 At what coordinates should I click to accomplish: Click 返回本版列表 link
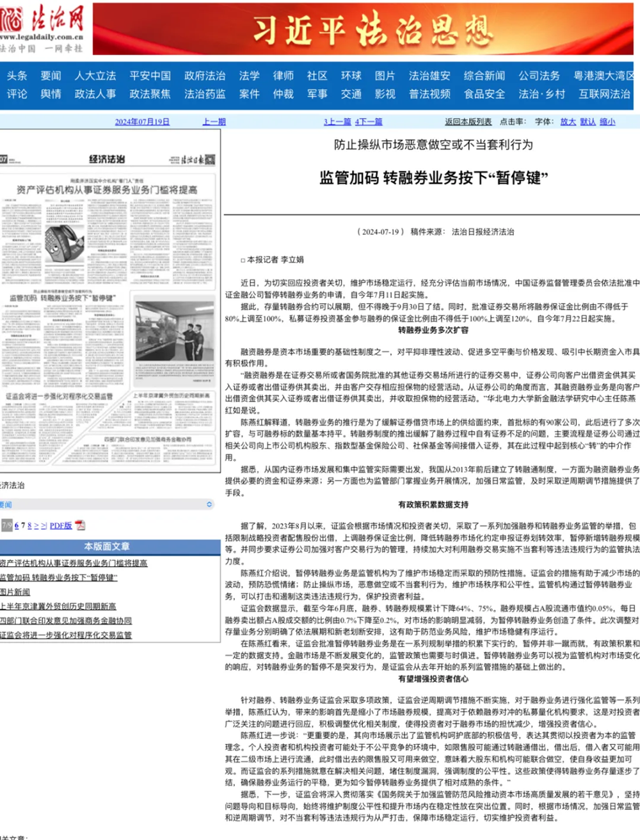[468, 122]
